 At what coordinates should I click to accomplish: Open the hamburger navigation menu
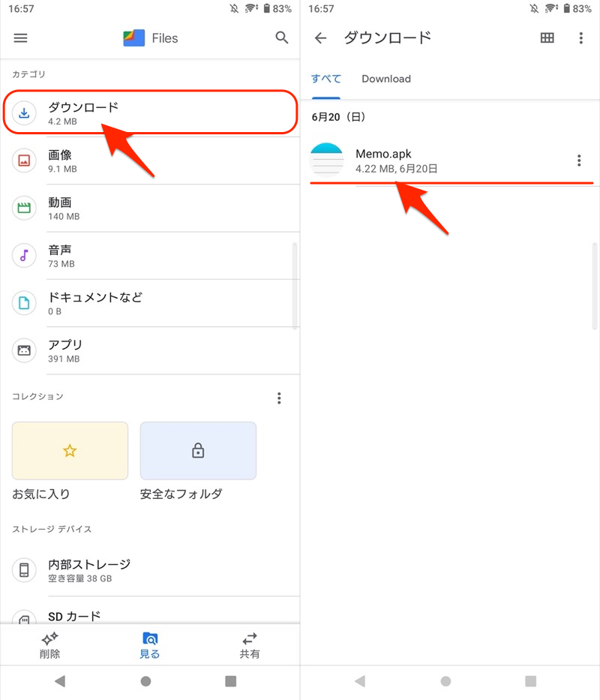pos(20,38)
